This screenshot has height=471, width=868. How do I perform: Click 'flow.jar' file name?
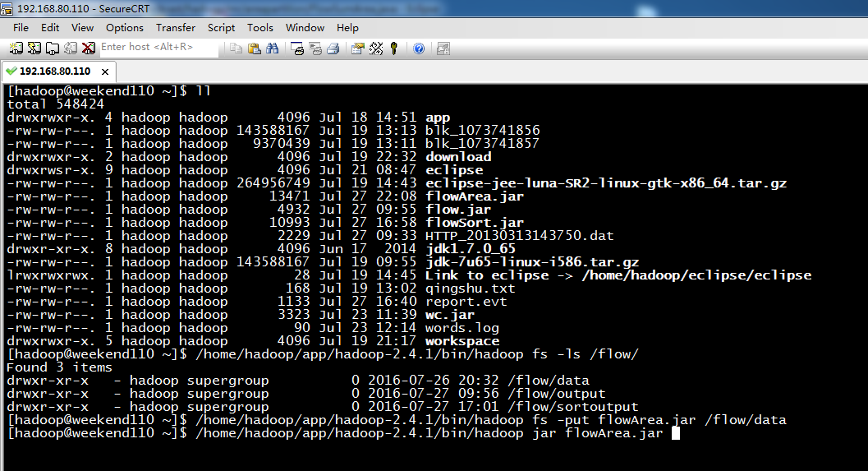point(457,210)
